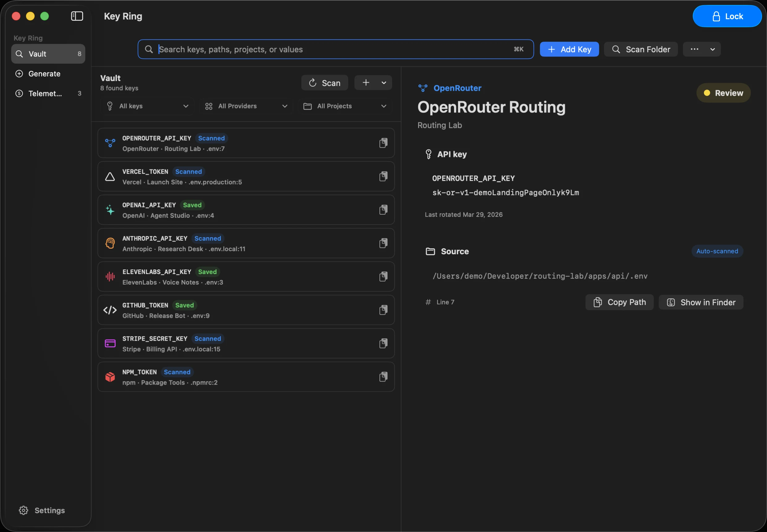Select the ANTHROPIC_API_KEY row
The width and height of the screenshot is (767, 532).
[x=246, y=243]
